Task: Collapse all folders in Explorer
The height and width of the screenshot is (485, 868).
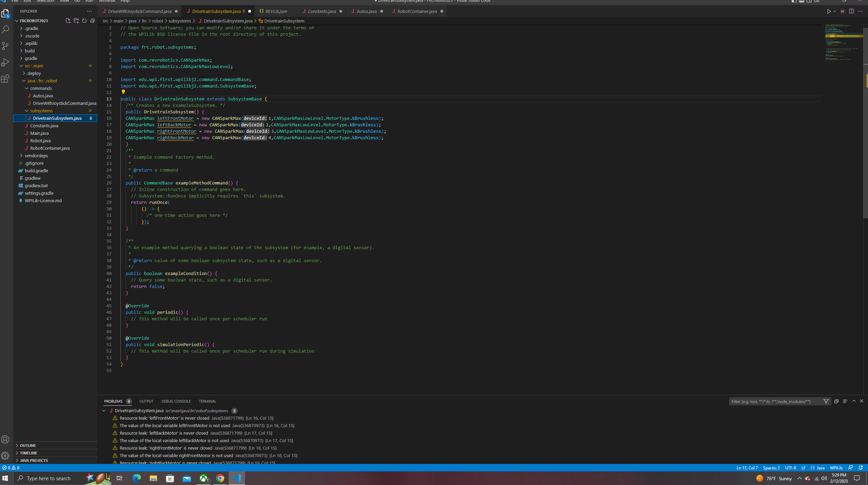Action: pos(93,21)
